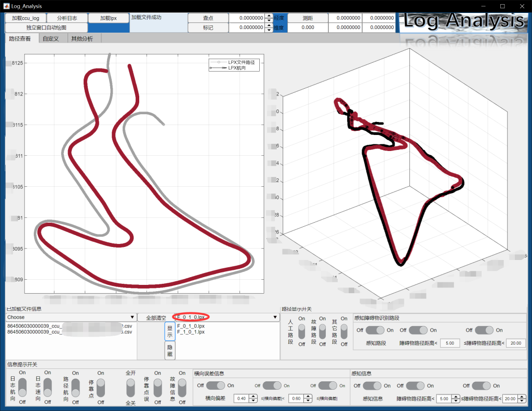Click the 加载ccu_log button

pyautogui.click(x=25, y=18)
